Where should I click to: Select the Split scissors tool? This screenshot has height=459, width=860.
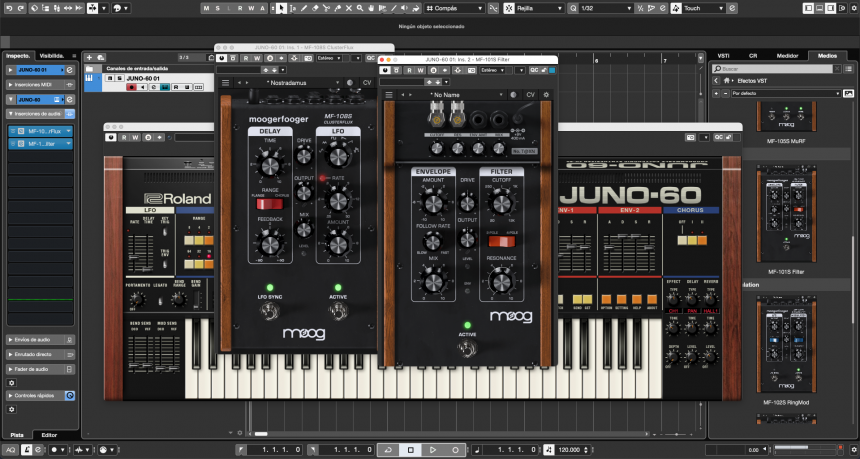pyautogui.click(x=326, y=8)
